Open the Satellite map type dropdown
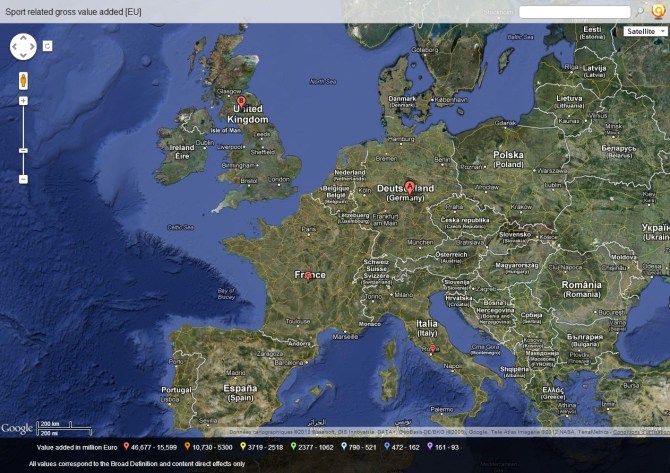 644,31
